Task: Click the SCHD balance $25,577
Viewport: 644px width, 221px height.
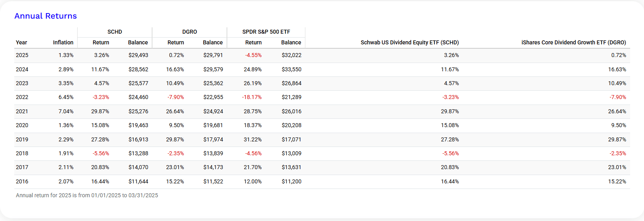Action: coord(138,83)
